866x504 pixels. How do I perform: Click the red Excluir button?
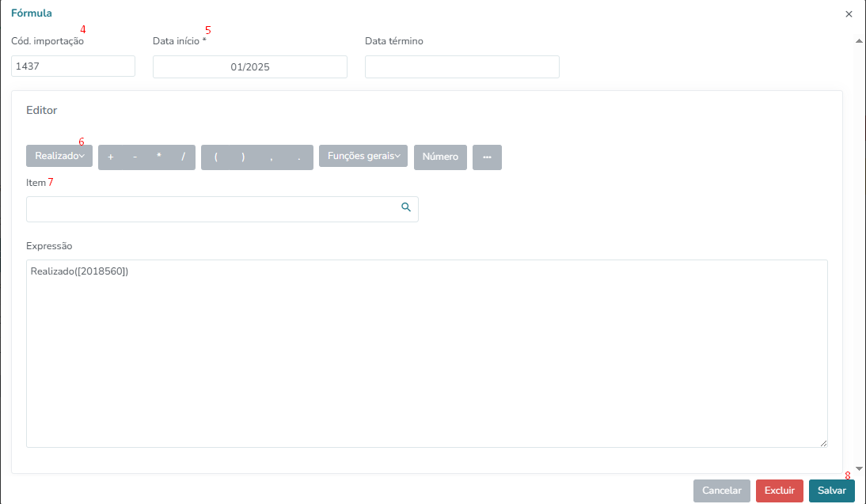779,491
